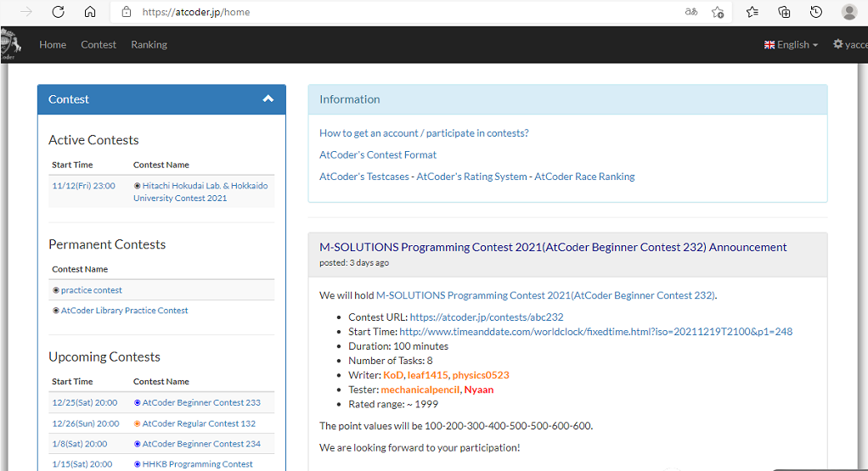This screenshot has width=868, height=471.
Task: Add page to favorites star icon
Action: pos(718,12)
